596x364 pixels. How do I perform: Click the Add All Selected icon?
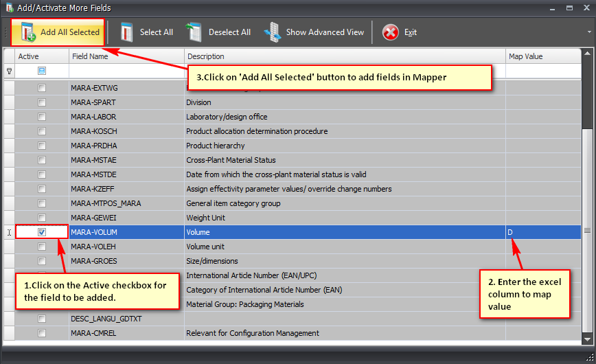click(28, 32)
